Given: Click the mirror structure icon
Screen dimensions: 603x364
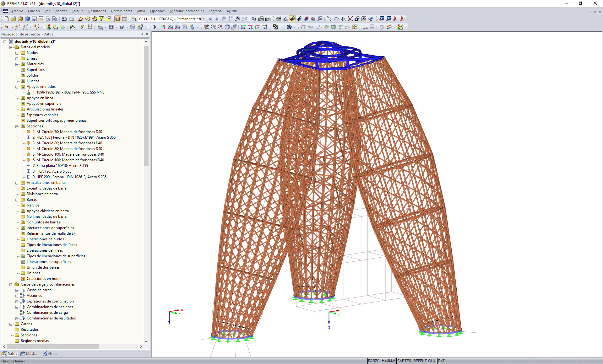Looking at the screenshot, I should pyautogui.click(x=343, y=19).
